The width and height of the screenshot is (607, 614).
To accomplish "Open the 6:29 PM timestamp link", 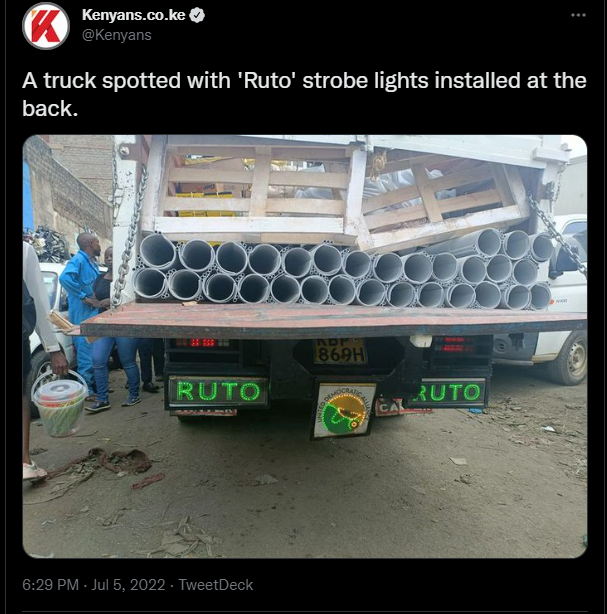I will [x=51, y=585].
